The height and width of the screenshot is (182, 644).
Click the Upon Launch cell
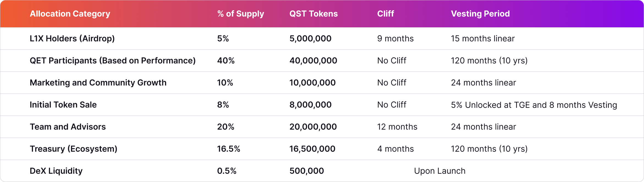pos(440,171)
